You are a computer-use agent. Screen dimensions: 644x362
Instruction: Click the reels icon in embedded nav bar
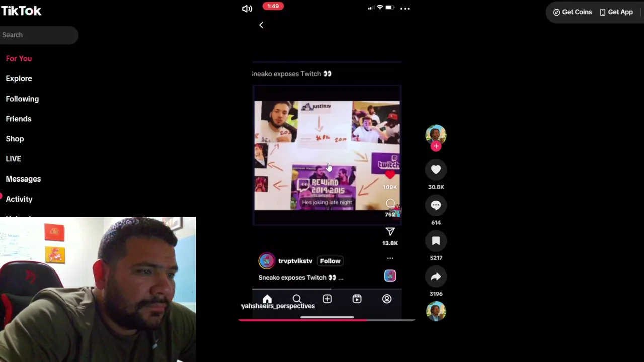[357, 299]
